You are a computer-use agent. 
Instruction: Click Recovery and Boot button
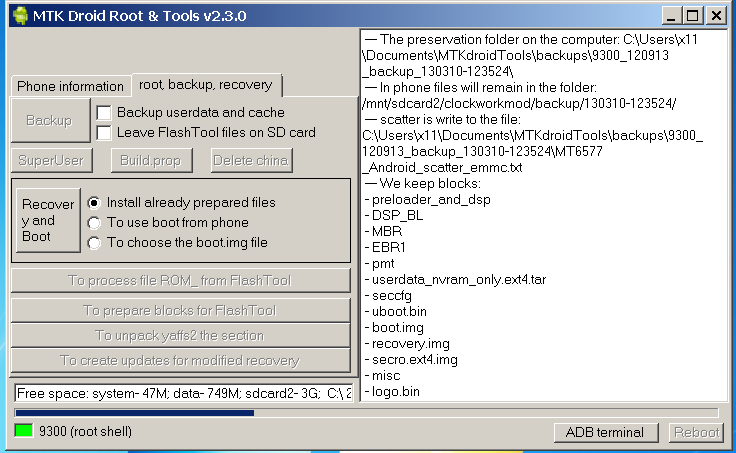pyautogui.click(x=48, y=220)
